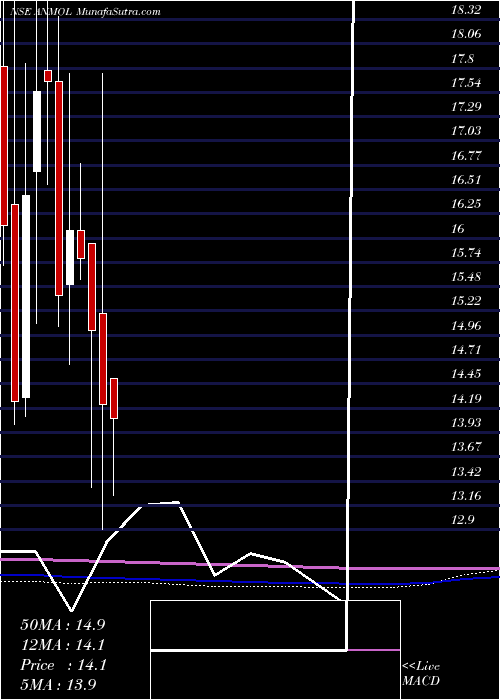Viewport: 500px width, 700px height.
Task: Click the 18.06 price axis label
Action: [x=466, y=35]
